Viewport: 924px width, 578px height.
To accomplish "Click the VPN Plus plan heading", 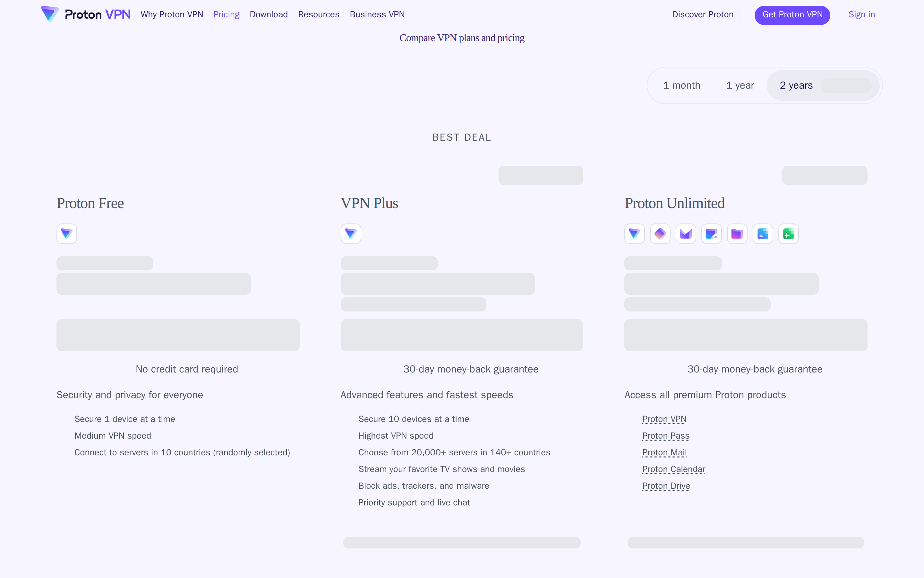I will (x=369, y=203).
